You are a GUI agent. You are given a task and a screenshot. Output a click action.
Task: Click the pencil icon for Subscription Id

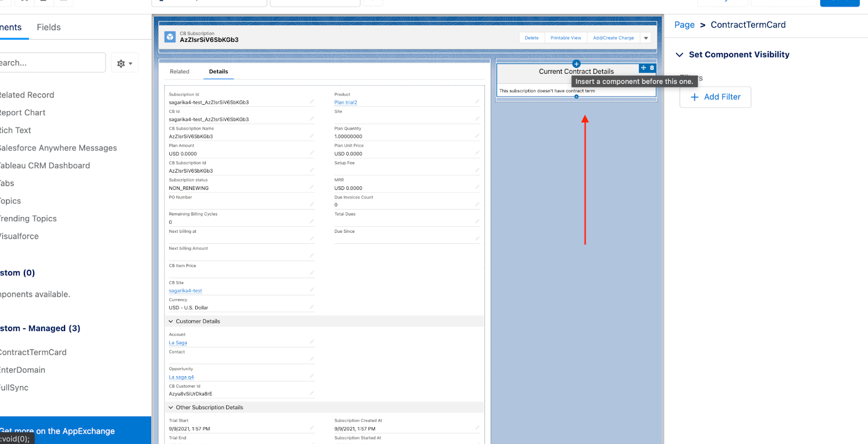312,102
